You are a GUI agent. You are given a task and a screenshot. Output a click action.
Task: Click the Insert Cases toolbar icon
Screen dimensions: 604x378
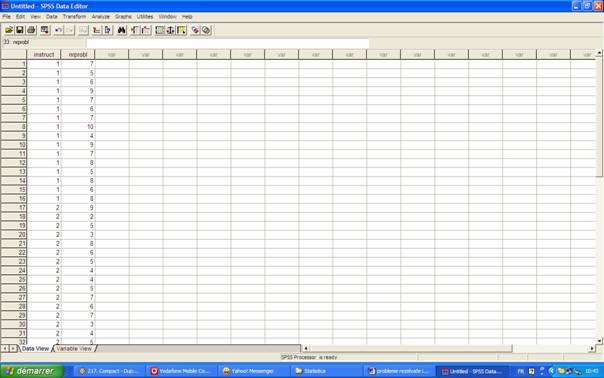[x=135, y=30]
